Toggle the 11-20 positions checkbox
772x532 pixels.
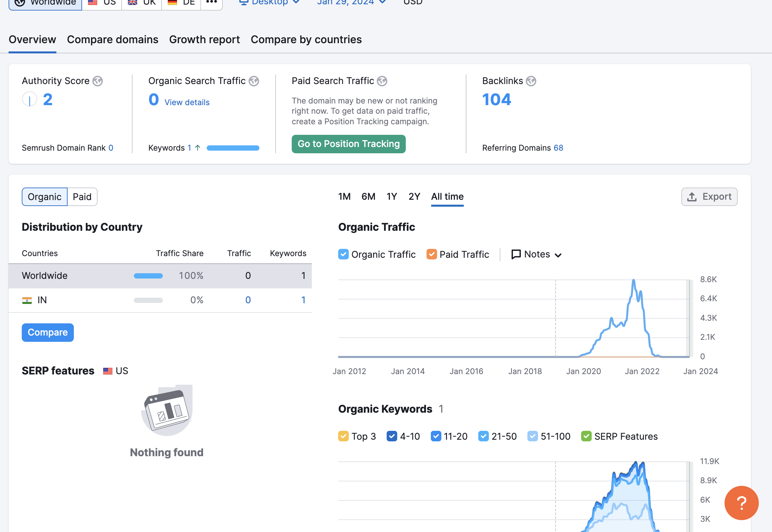pos(436,436)
